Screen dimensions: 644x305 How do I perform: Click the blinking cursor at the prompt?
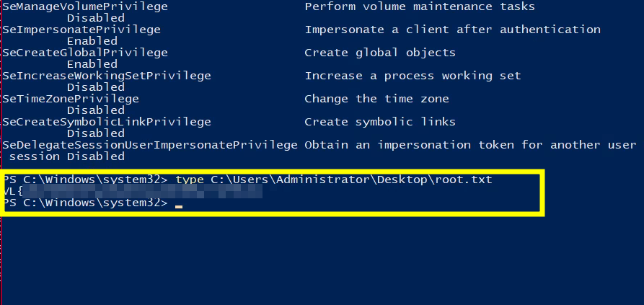(x=179, y=206)
